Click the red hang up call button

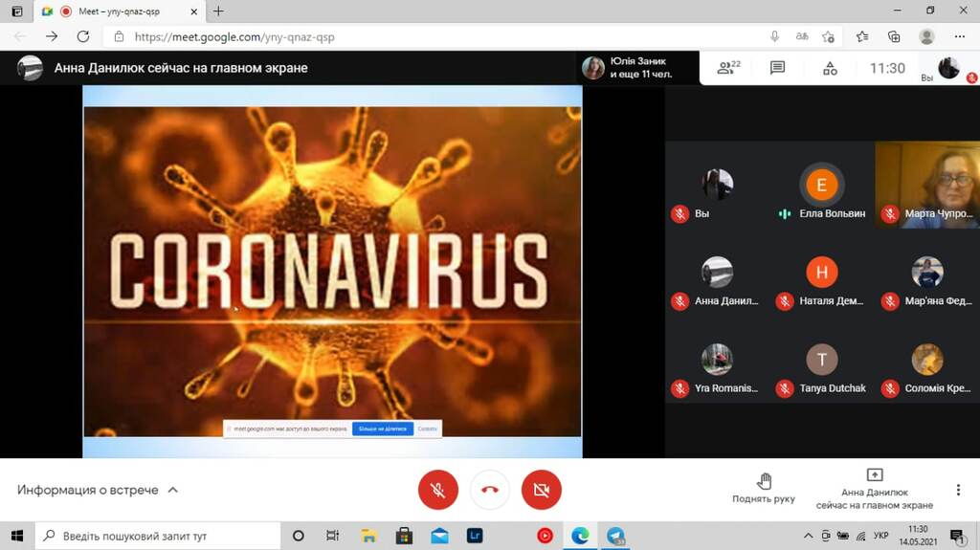pos(489,490)
